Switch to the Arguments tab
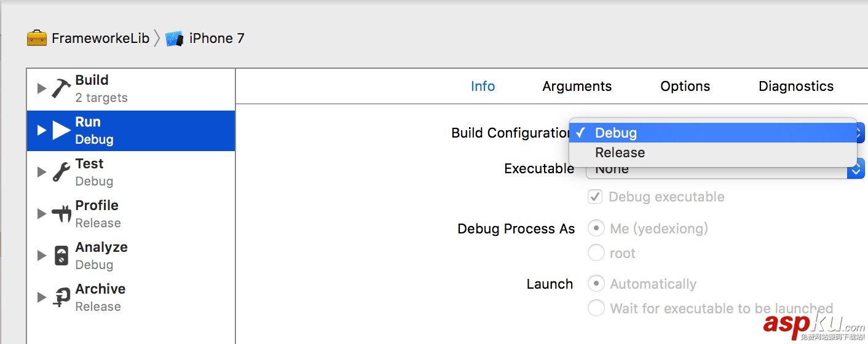The width and height of the screenshot is (868, 344). click(x=577, y=87)
